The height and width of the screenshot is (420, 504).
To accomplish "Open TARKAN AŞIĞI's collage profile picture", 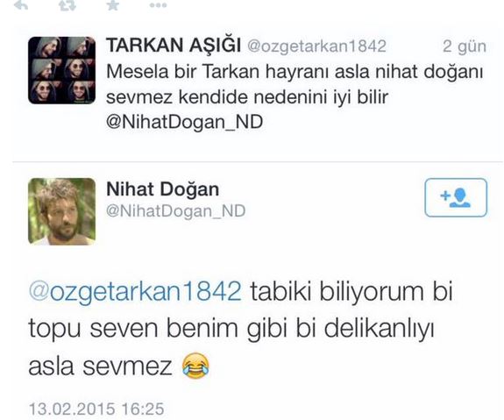I will point(61,70).
